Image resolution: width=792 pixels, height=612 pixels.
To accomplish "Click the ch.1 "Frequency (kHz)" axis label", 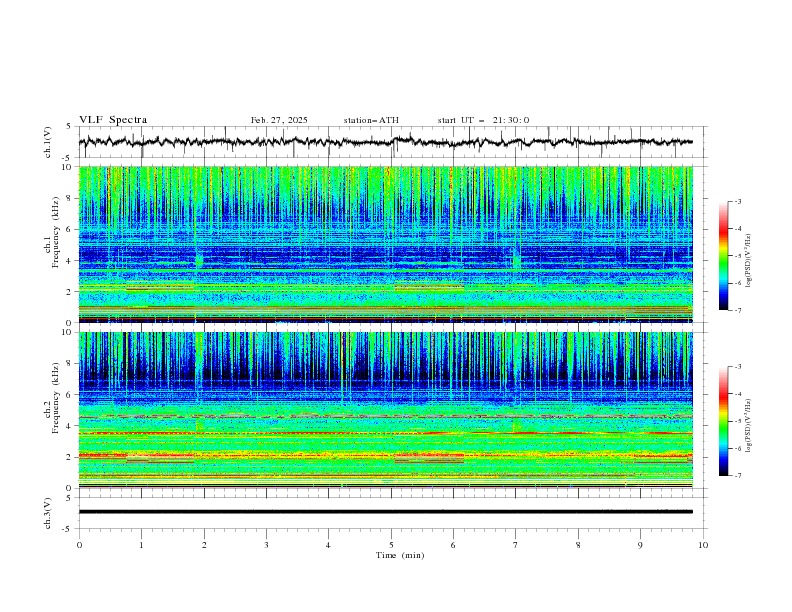I will point(56,230).
